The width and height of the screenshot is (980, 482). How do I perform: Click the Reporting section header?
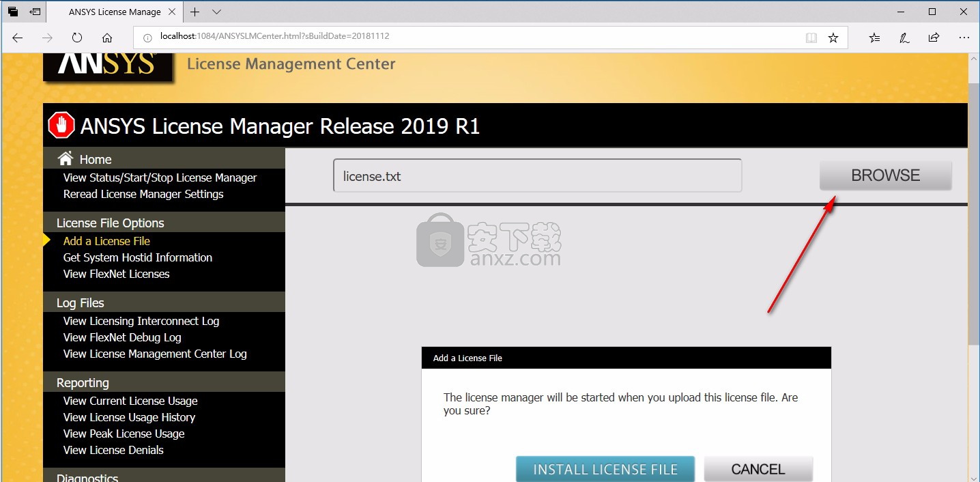[164, 382]
